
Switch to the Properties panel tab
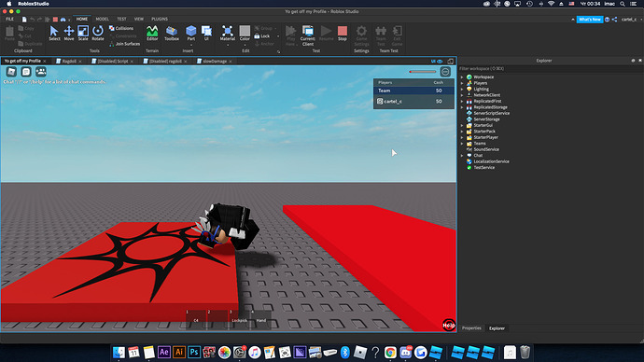[x=471, y=327]
